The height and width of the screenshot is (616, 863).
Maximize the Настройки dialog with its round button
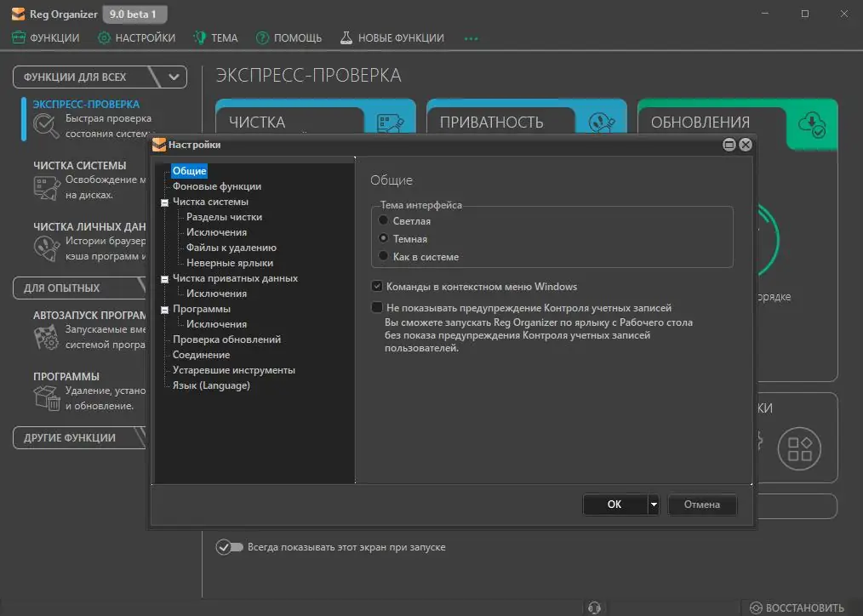(729, 145)
